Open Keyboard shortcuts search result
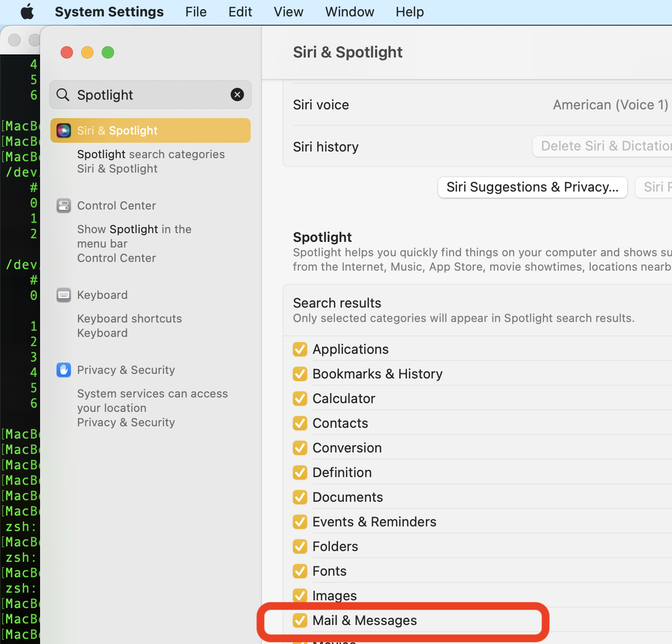The image size is (672, 644). click(129, 326)
